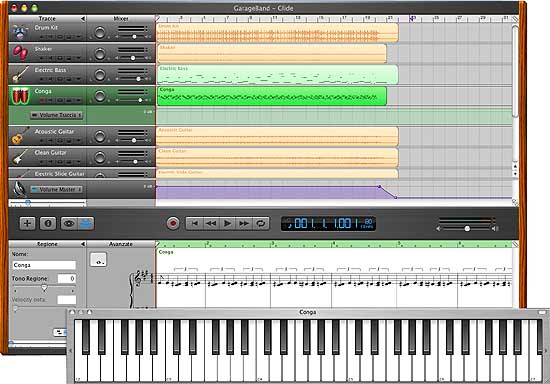This screenshot has width=550, height=384.
Task: Click the Regione panel header
Action: 47,244
